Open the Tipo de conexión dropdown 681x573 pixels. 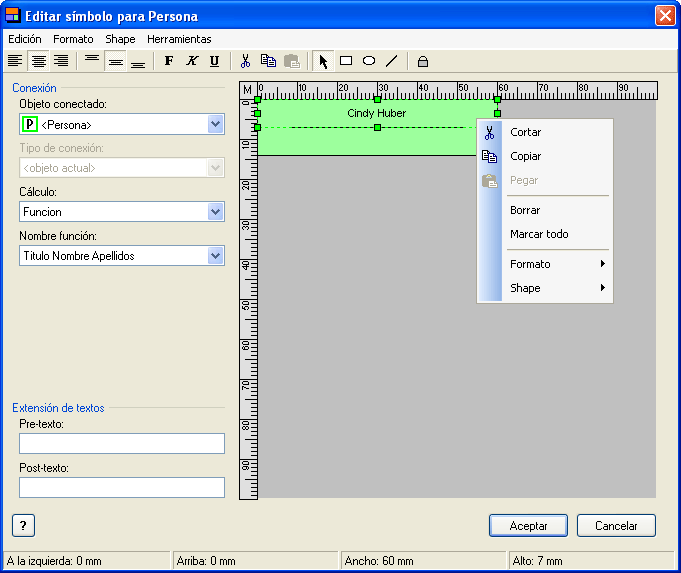[215, 168]
